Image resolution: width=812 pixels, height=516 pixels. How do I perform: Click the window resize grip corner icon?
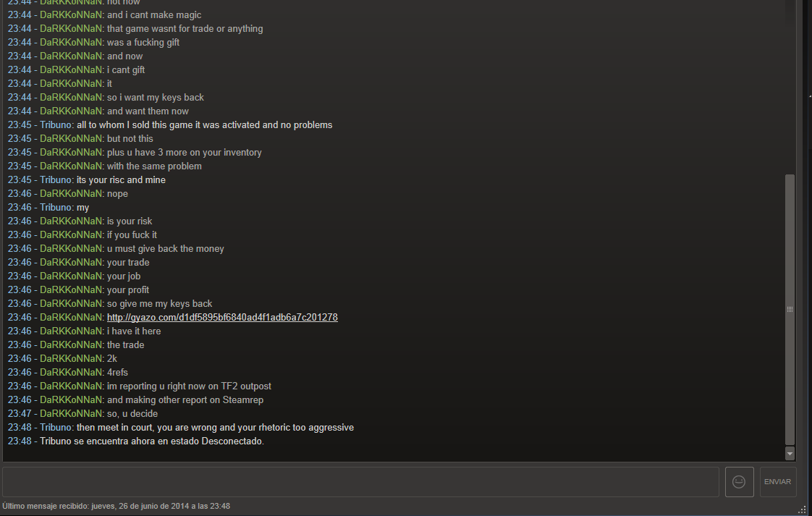[x=802, y=509]
